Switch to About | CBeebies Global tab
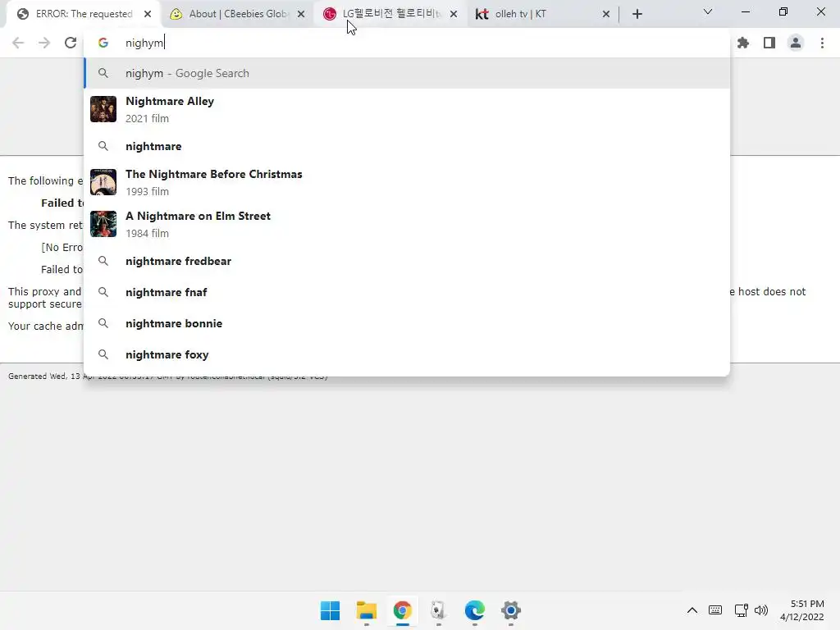This screenshot has height=630, width=840. [239, 14]
